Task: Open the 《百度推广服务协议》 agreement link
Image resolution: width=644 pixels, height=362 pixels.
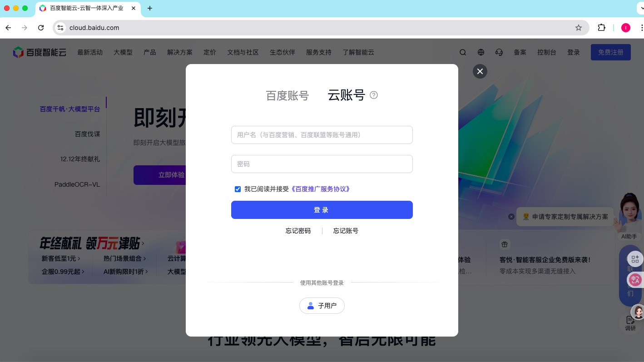Action: click(320, 189)
